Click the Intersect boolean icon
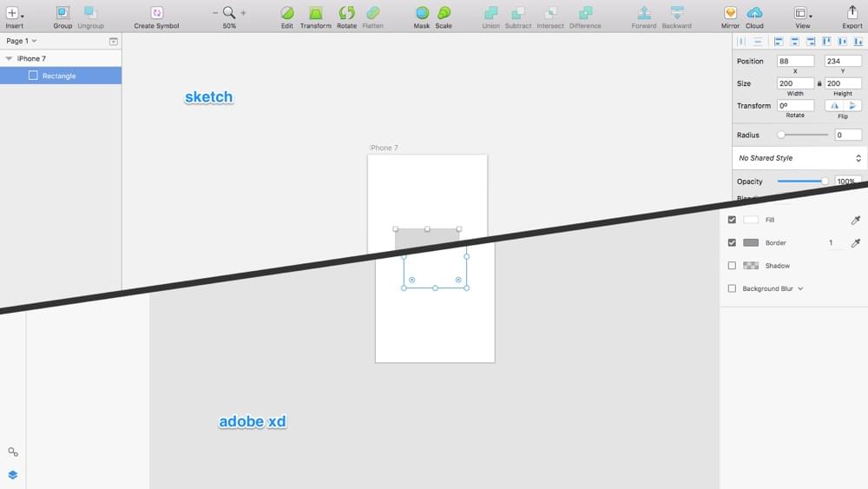Viewport: 868px width, 489px height. 550,13
